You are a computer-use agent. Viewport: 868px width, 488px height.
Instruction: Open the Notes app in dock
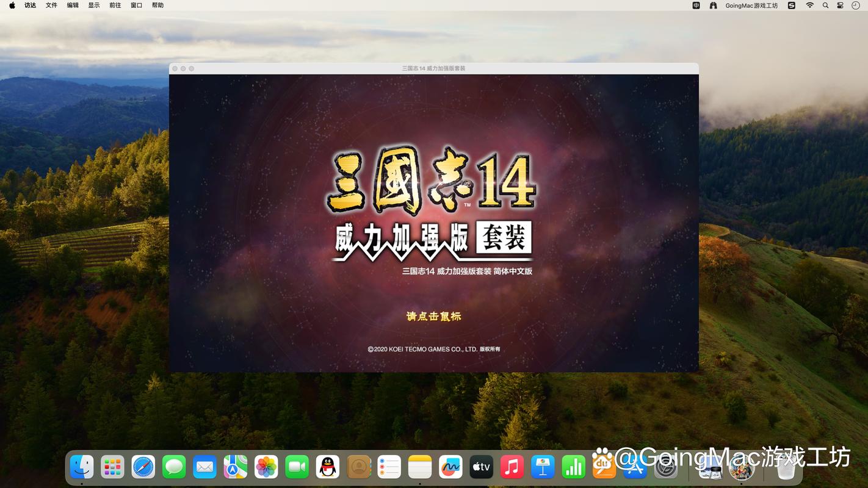[x=420, y=467]
